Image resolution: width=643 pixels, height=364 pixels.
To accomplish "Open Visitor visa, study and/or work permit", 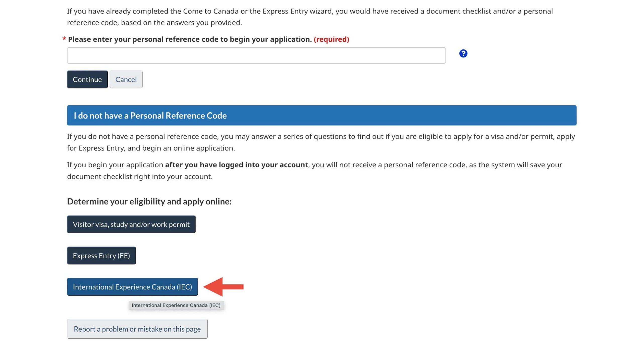I will 131,224.
